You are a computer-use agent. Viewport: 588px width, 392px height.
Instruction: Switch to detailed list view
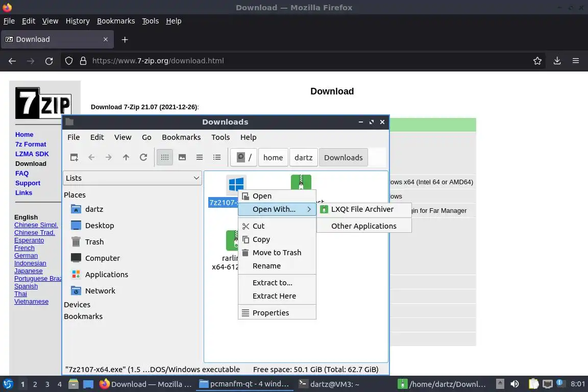click(217, 158)
